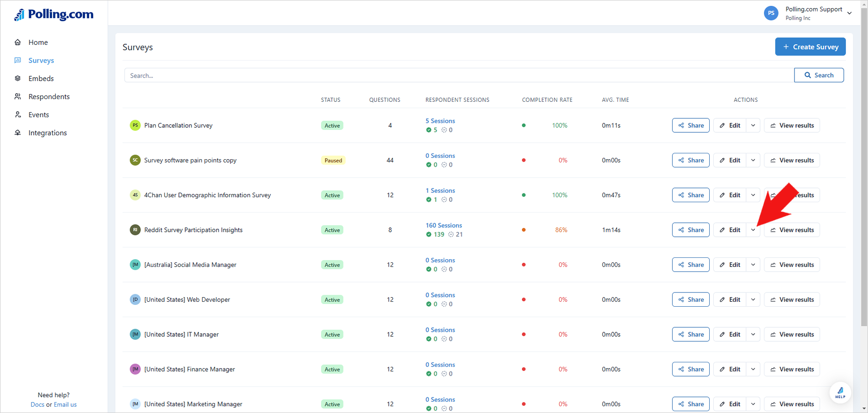This screenshot has height=413, width=868.
Task: Expand edit options for Australia Social Media Manager
Action: [753, 265]
